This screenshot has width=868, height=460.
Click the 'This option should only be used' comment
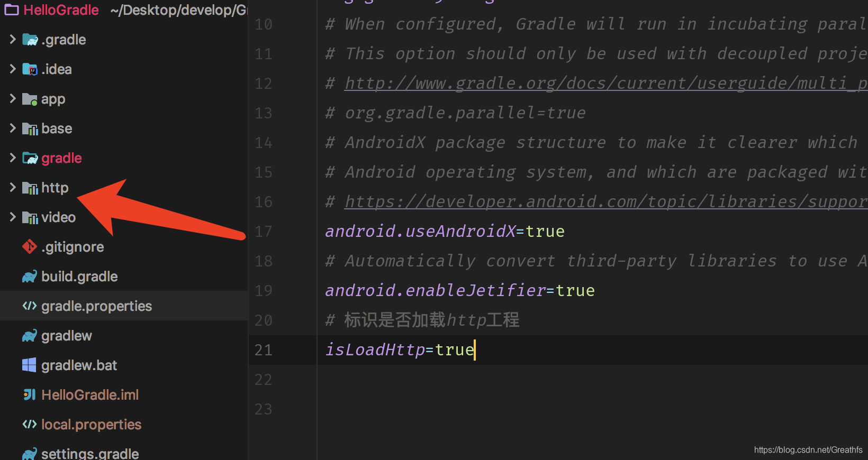(596, 53)
